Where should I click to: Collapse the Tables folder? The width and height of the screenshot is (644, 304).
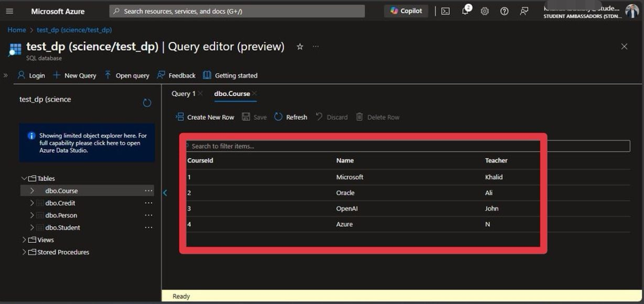coord(24,178)
